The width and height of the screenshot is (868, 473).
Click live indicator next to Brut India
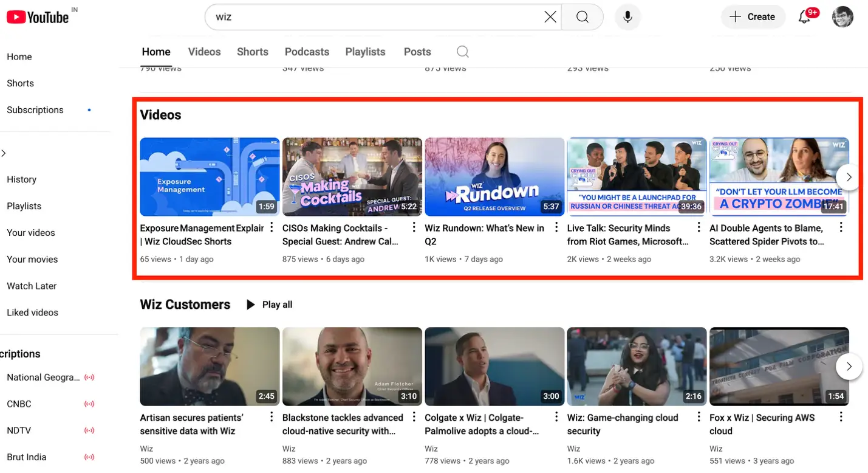click(89, 457)
